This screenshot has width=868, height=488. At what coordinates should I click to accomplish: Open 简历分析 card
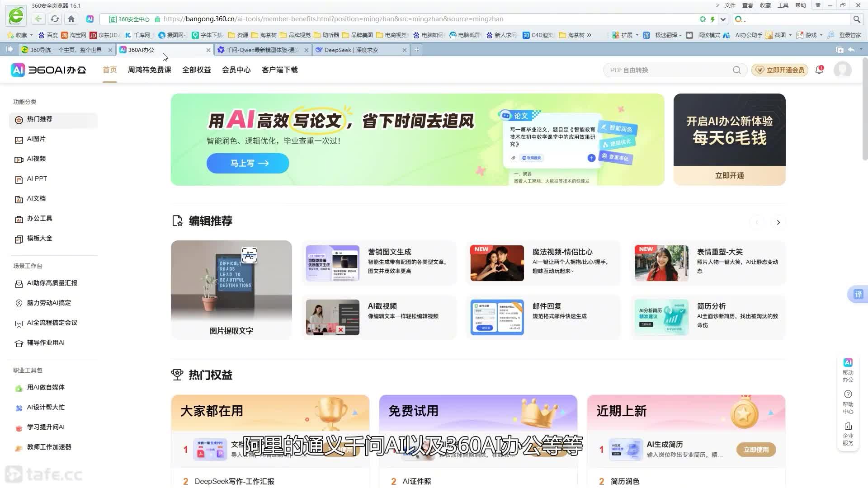708,317
